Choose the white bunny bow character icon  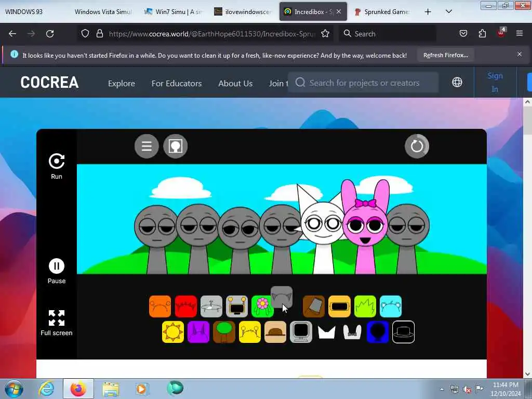pyautogui.click(x=352, y=332)
